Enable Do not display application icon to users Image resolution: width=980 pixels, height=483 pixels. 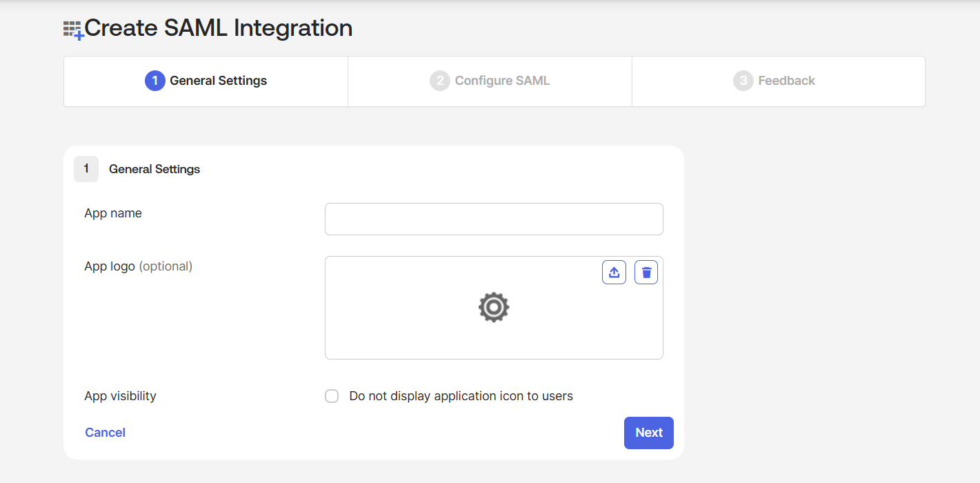tap(332, 396)
